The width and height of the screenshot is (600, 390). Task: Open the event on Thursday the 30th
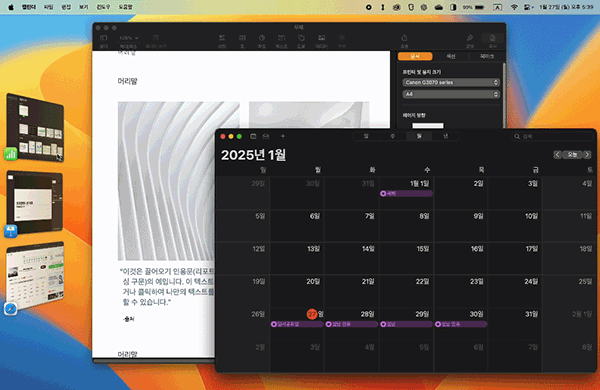click(461, 324)
